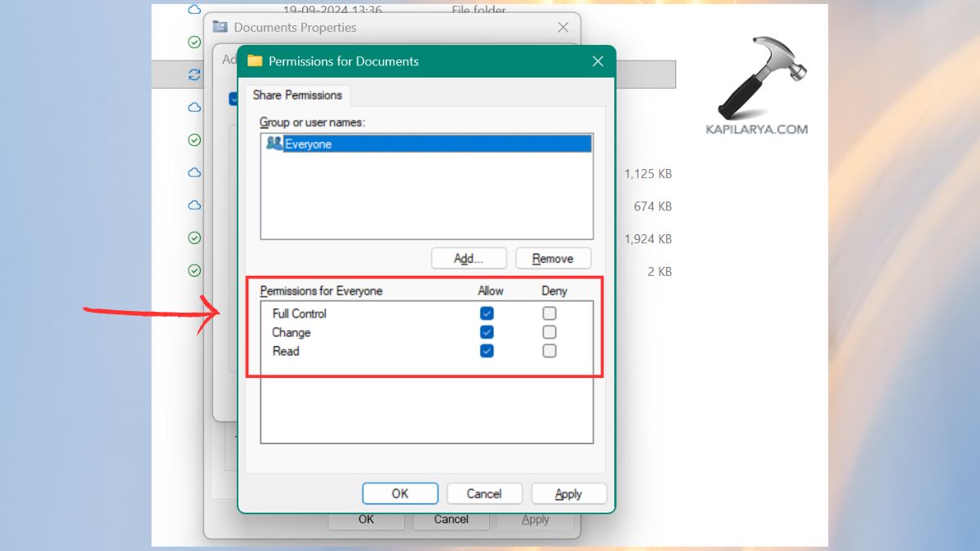Check the Deny box for Read
980x551 pixels.
coord(549,351)
